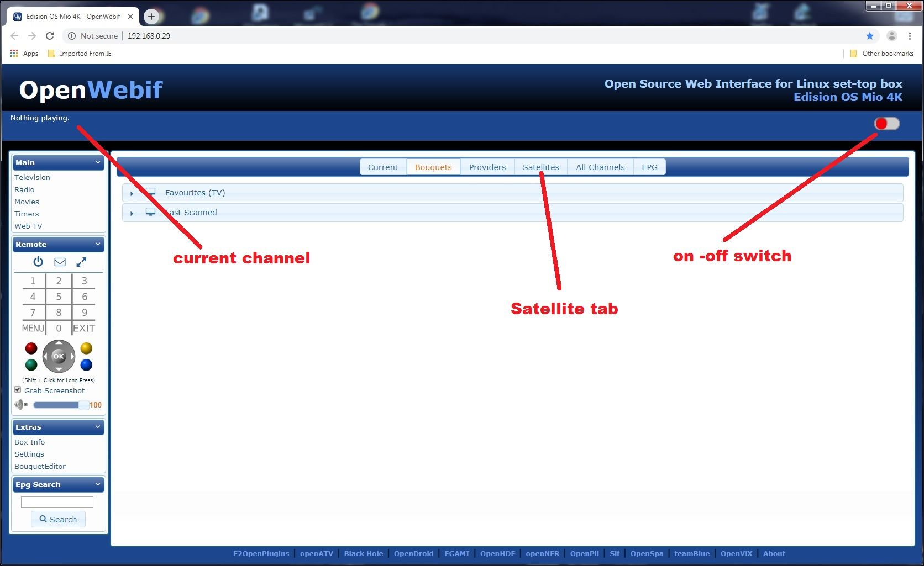This screenshot has height=566, width=924.
Task: Collapse the Remote panel chevron
Action: pos(98,244)
